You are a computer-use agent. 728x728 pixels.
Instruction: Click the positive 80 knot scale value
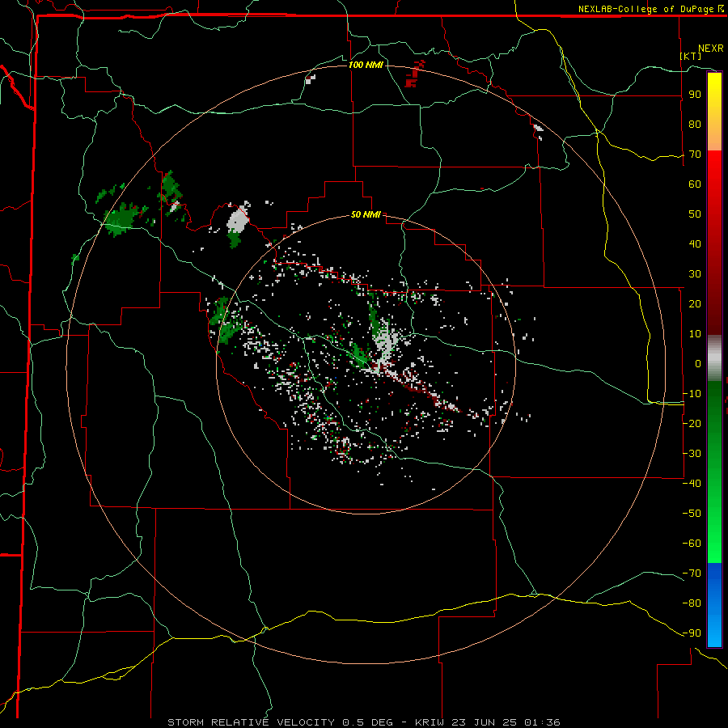tap(695, 124)
